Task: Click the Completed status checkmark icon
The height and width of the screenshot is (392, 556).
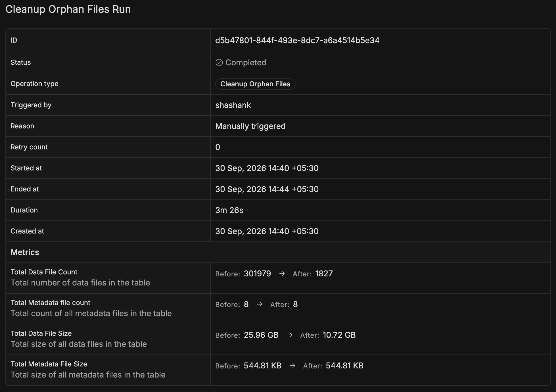Action: pyautogui.click(x=219, y=62)
